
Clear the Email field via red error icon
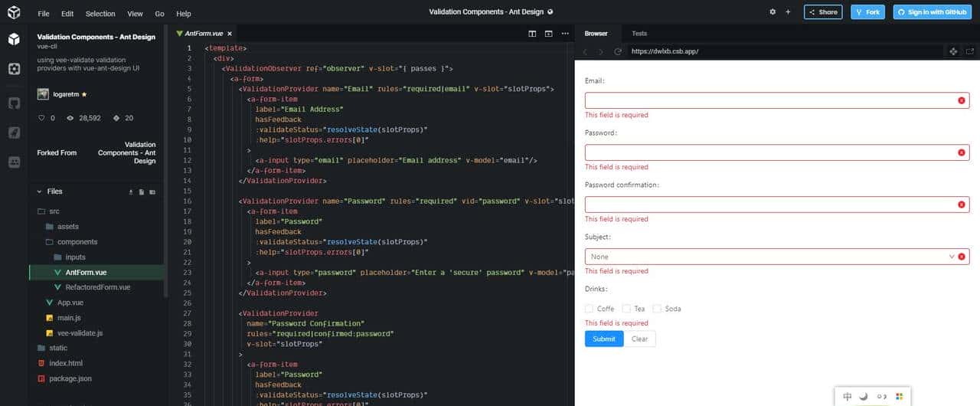[x=962, y=101]
